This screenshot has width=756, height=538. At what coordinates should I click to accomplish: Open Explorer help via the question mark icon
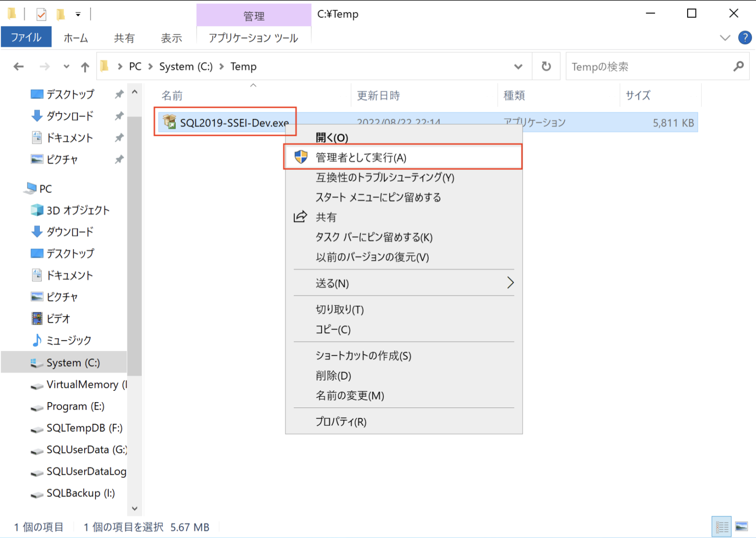[745, 37]
